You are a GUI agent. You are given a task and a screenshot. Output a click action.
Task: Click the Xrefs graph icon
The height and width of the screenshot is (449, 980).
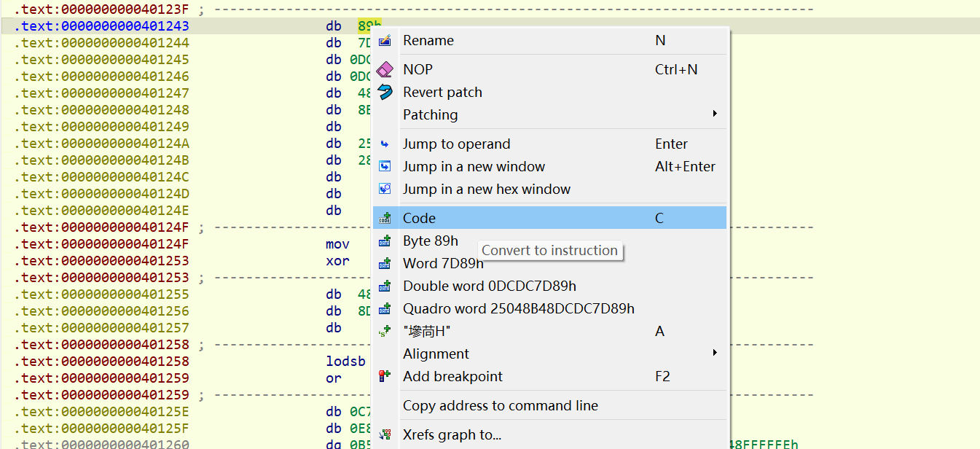click(x=385, y=435)
